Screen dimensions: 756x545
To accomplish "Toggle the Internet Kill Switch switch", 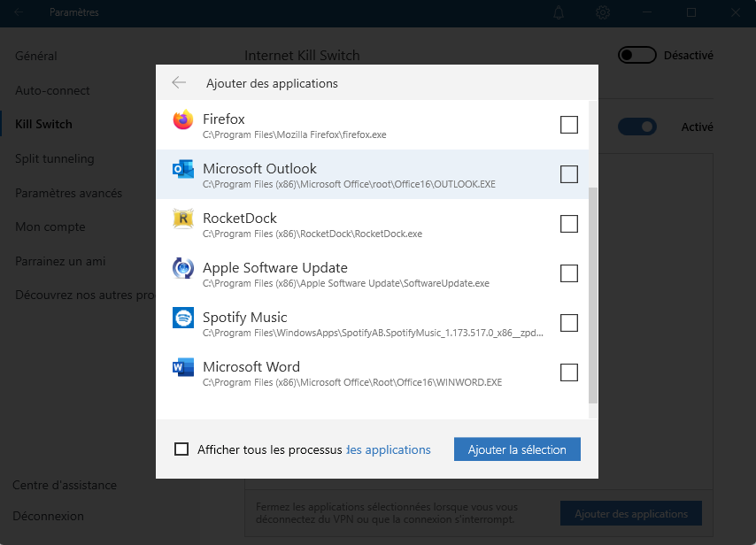I will (636, 56).
